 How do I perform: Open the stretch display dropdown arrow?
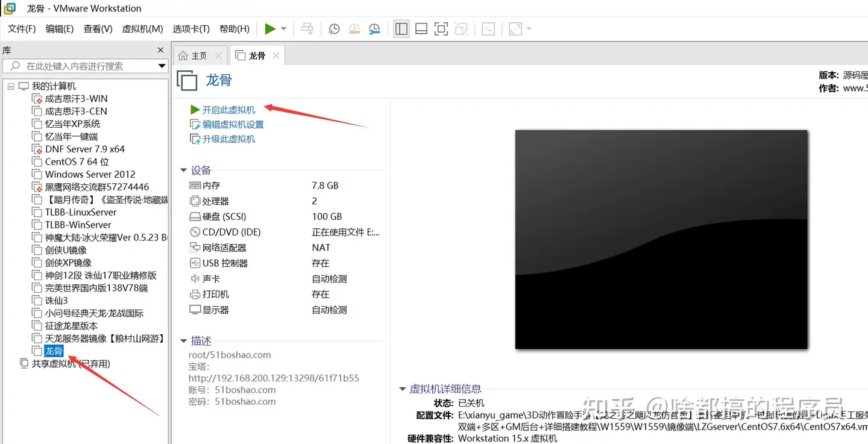click(529, 29)
